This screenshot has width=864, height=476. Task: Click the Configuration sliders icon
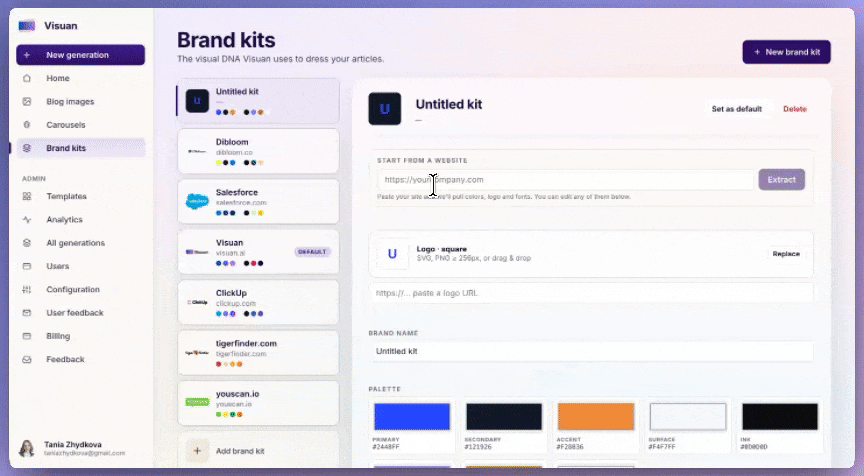point(26,289)
